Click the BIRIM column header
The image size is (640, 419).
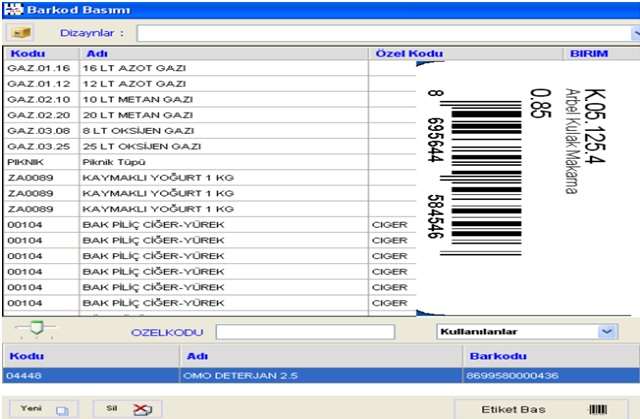602,53
